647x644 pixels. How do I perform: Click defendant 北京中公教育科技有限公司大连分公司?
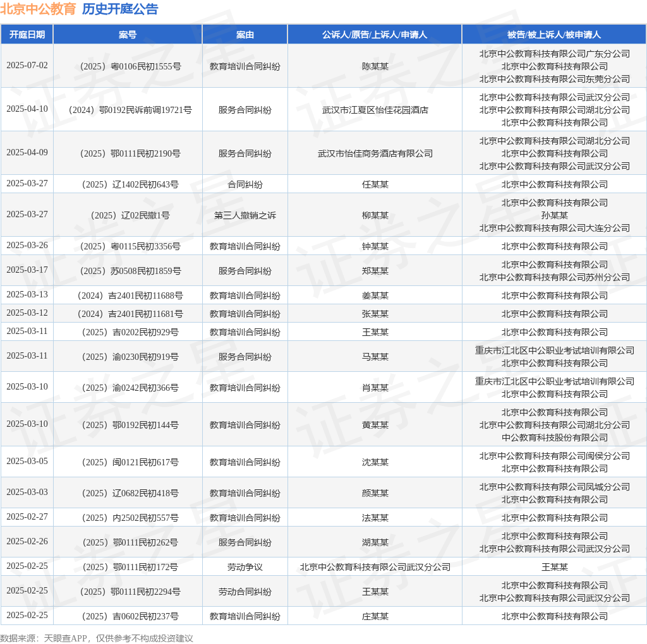pyautogui.click(x=555, y=228)
